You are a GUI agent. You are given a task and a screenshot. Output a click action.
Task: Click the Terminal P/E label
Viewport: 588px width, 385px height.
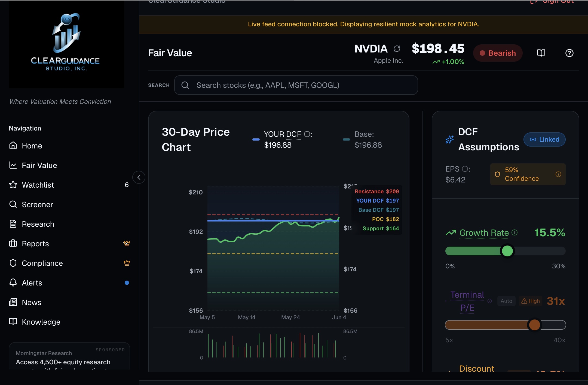click(467, 301)
